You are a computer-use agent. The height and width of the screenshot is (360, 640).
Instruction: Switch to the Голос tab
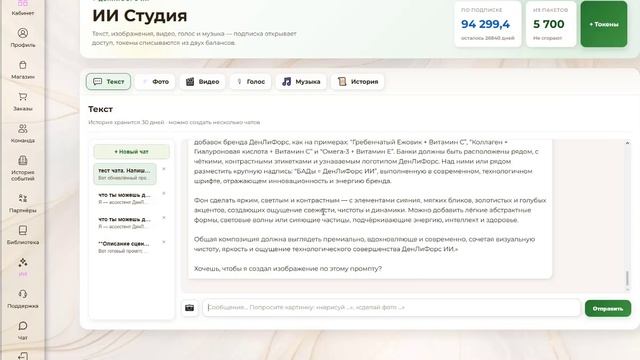(251, 82)
